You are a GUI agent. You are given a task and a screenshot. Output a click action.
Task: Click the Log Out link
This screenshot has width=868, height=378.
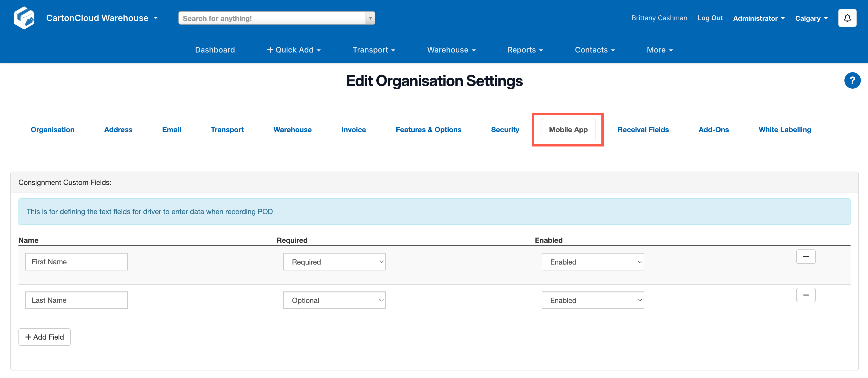[710, 18]
